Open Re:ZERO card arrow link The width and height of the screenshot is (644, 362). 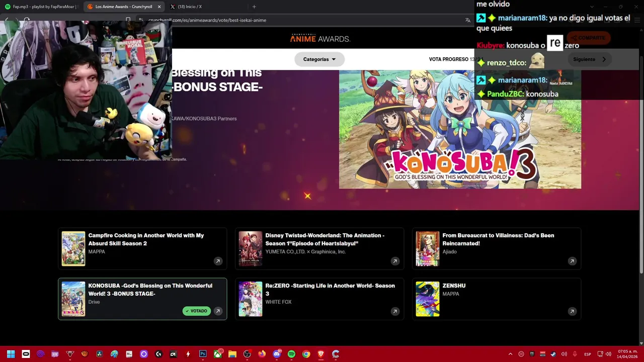click(x=395, y=311)
